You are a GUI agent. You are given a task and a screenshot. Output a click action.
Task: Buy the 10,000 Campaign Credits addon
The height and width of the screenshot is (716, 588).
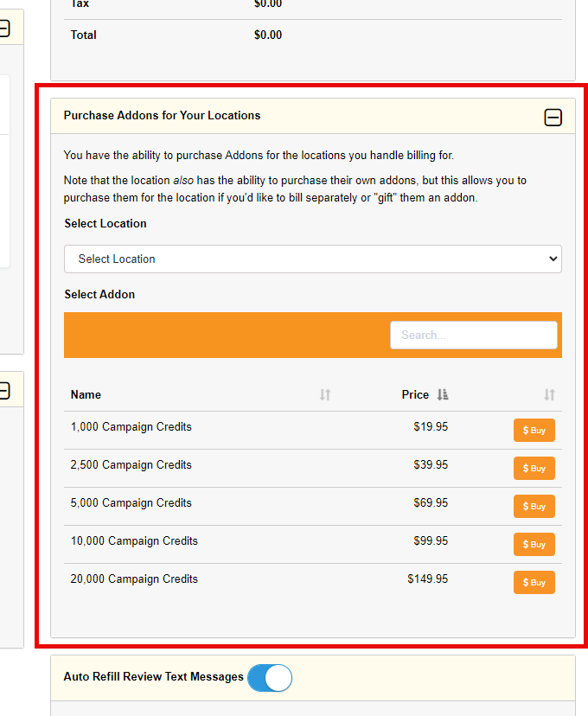point(534,544)
